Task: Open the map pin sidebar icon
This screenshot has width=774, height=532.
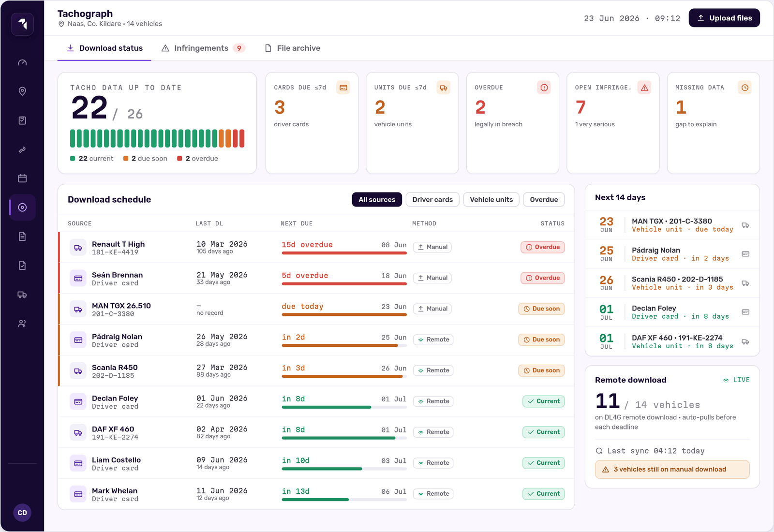Action: 22,91
